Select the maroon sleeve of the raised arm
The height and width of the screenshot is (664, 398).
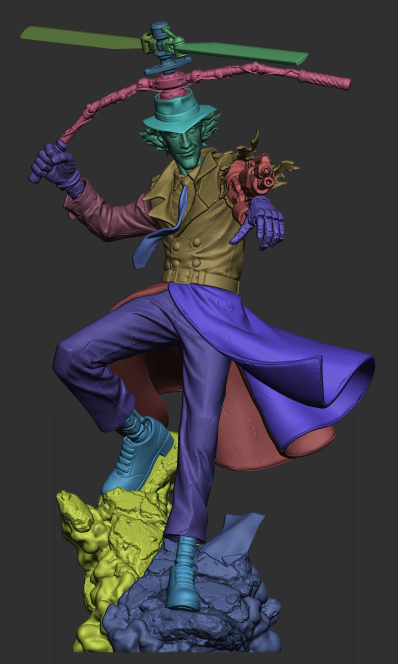(x=111, y=213)
